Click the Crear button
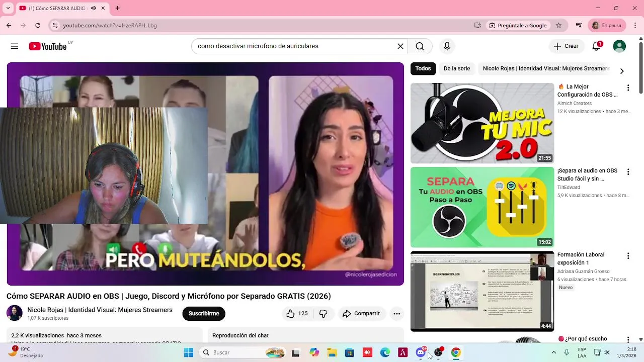This screenshot has width=644, height=362. [x=566, y=46]
